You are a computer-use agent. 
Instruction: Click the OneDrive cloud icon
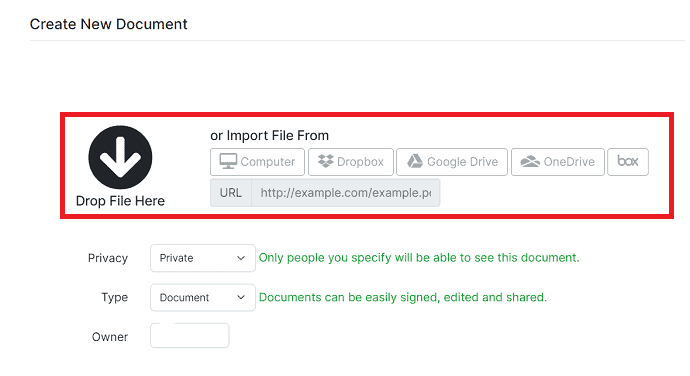(x=530, y=162)
